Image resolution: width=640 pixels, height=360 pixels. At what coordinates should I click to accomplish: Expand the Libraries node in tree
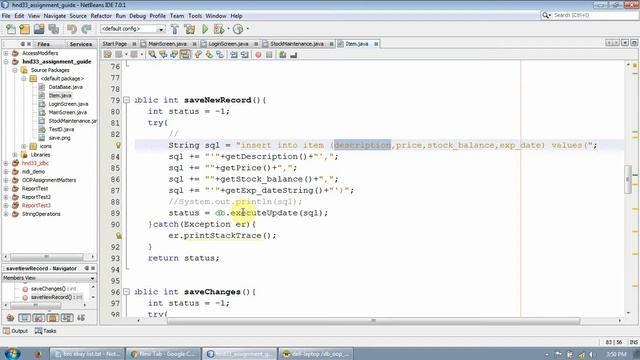[15, 155]
